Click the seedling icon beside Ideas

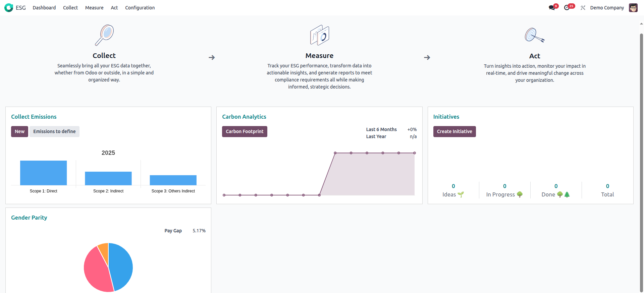click(461, 194)
